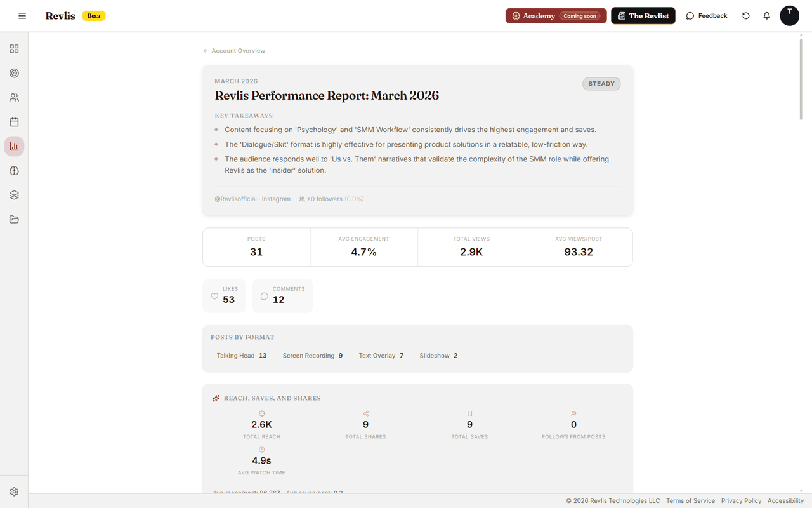The image size is (812, 508).
Task: Select Text Overlay 7 format
Action: [x=381, y=356]
